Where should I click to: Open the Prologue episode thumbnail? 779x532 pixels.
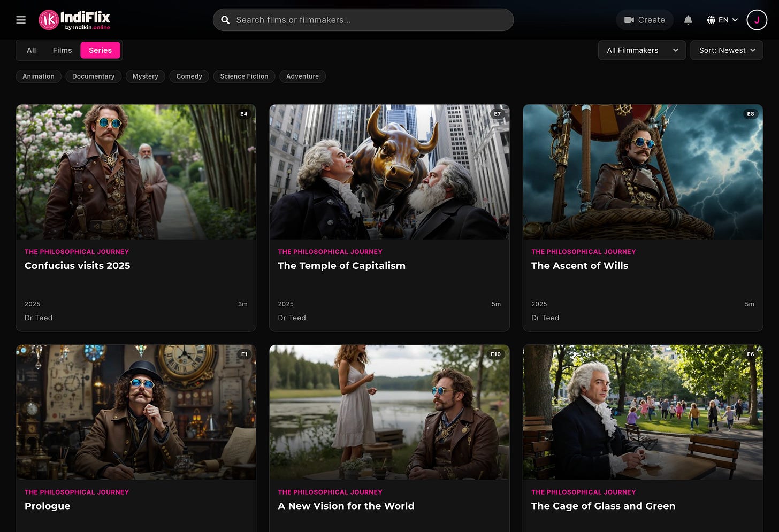click(136, 412)
